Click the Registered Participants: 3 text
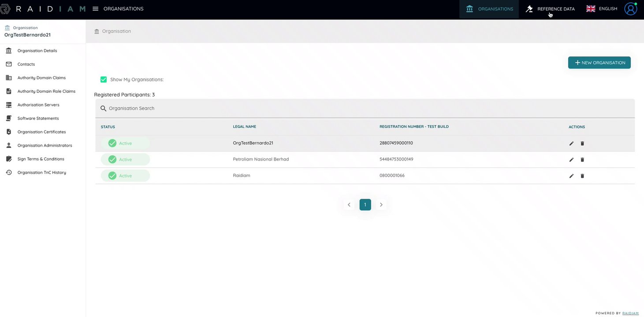The width and height of the screenshot is (644, 317). (124, 95)
